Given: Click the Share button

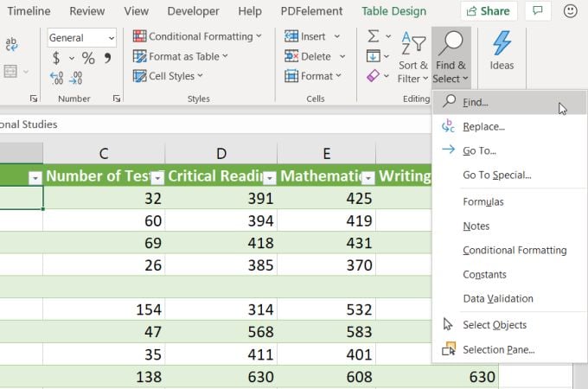Looking at the screenshot, I should click(489, 11).
